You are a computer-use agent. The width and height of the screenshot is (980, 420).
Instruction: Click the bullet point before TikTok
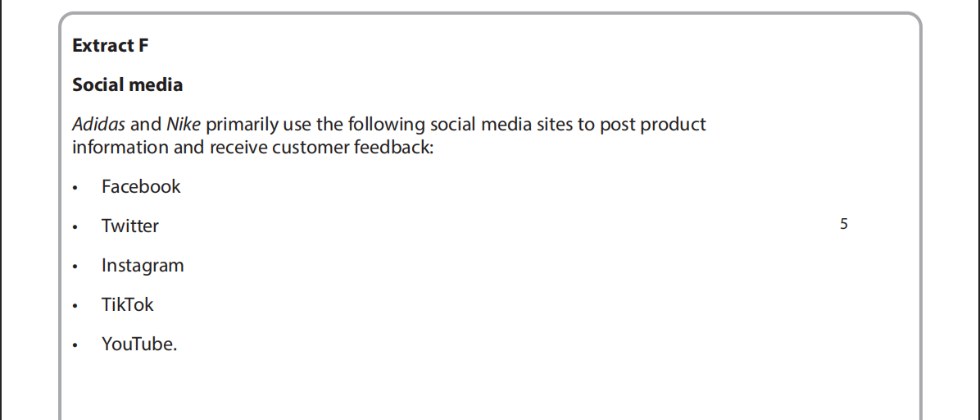[75, 307]
